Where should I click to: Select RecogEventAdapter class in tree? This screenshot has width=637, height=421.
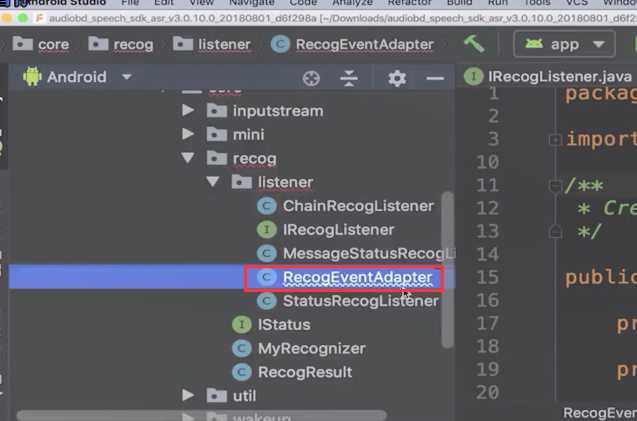[357, 278]
